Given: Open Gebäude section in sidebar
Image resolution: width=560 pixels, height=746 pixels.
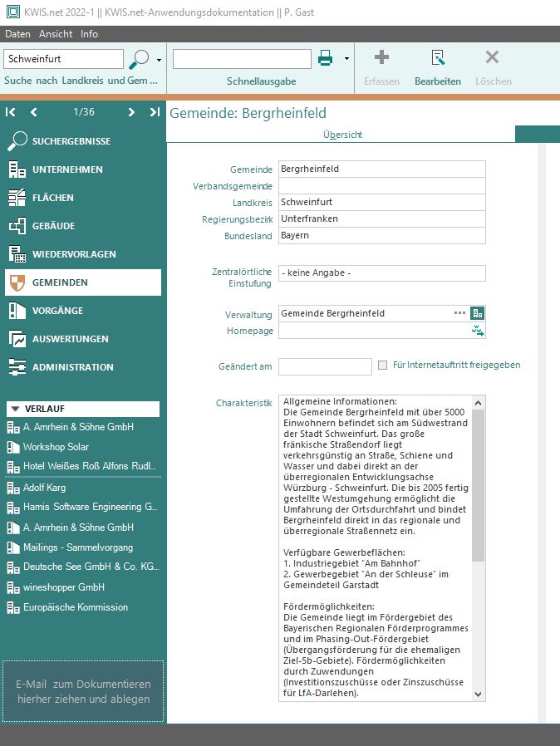Looking at the screenshot, I should click(83, 226).
